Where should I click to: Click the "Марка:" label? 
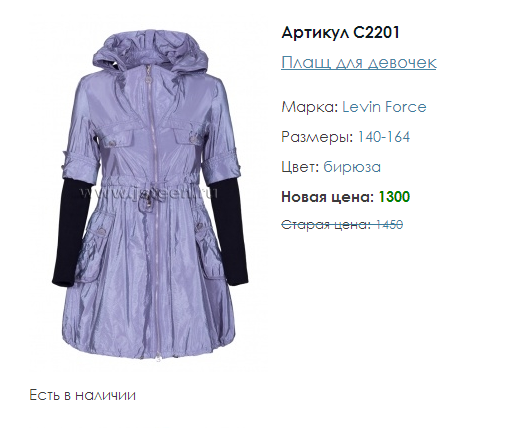pos(310,107)
